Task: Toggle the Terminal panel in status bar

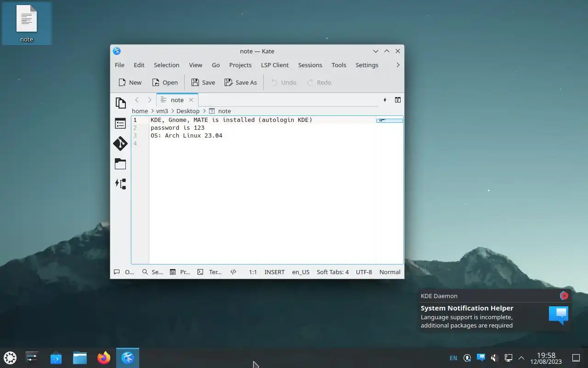Action: 209,272
